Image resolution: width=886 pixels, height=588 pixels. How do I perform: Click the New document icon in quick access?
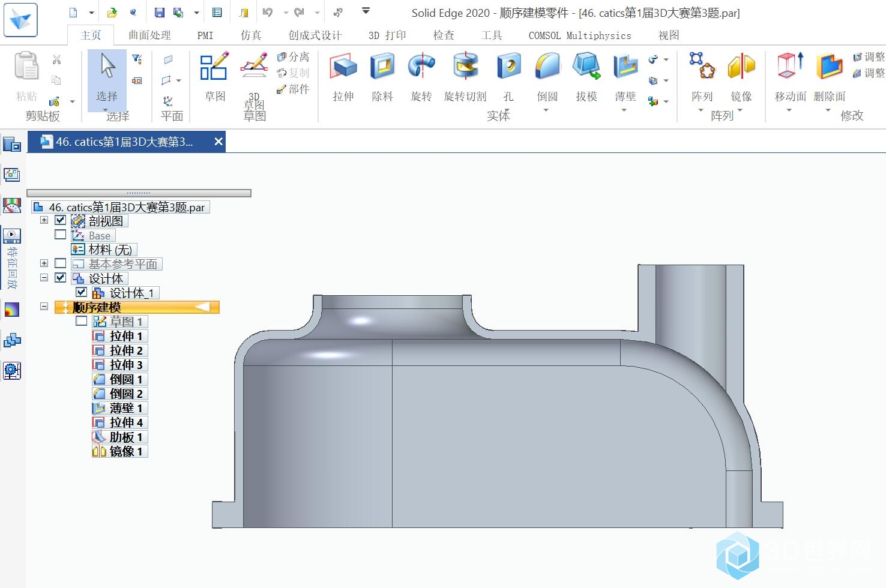(x=73, y=13)
